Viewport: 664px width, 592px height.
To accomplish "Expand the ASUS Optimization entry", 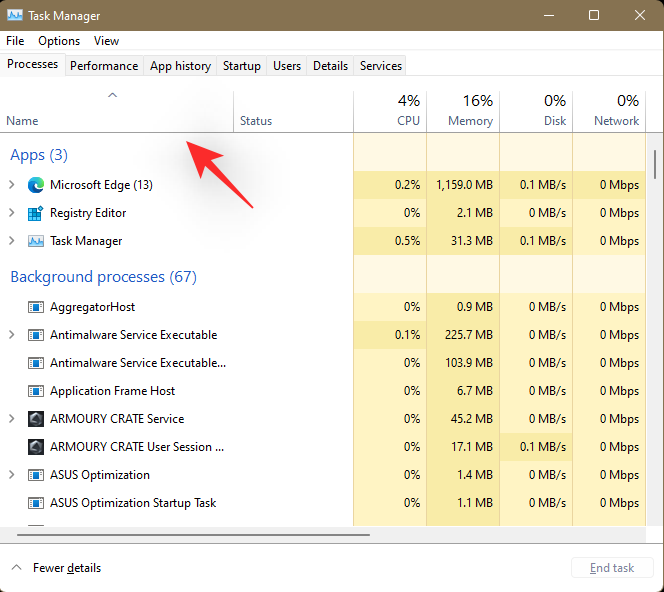I will pos(12,475).
